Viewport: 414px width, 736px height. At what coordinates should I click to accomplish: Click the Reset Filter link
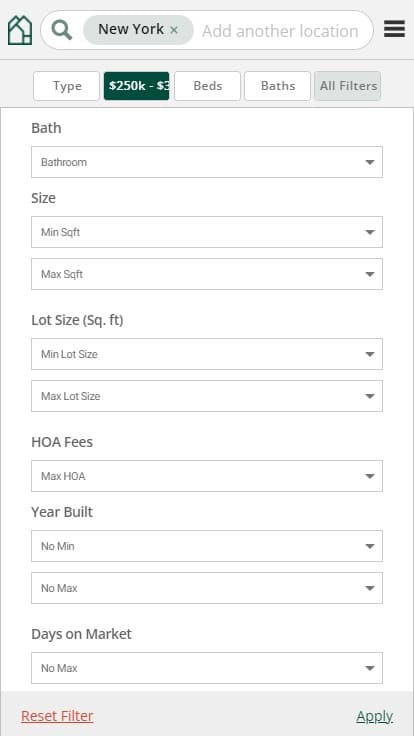tap(57, 716)
